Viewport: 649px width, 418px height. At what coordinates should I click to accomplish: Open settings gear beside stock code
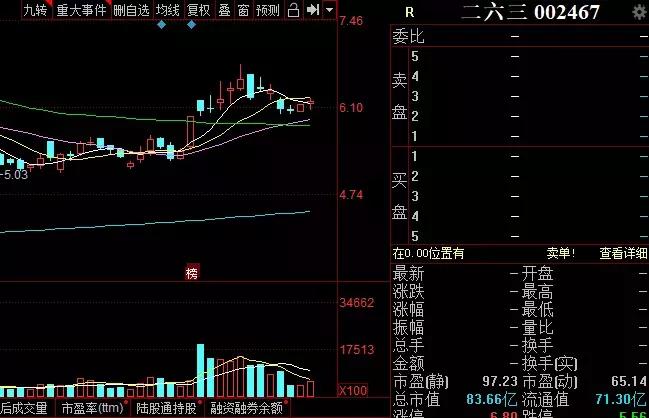click(640, 12)
